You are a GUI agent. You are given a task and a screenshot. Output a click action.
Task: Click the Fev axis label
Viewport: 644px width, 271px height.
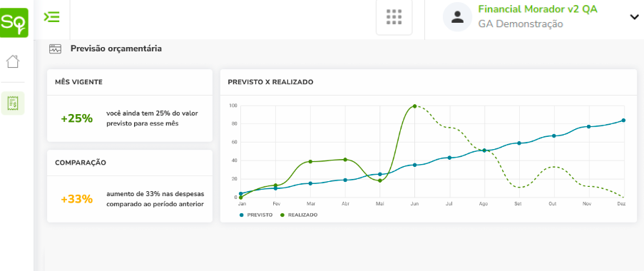click(x=277, y=204)
